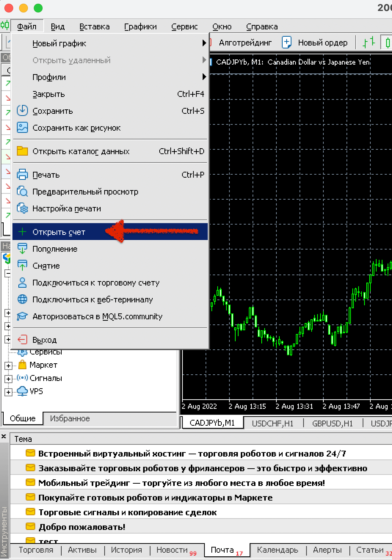Click the Save as picture icon

tap(22, 128)
